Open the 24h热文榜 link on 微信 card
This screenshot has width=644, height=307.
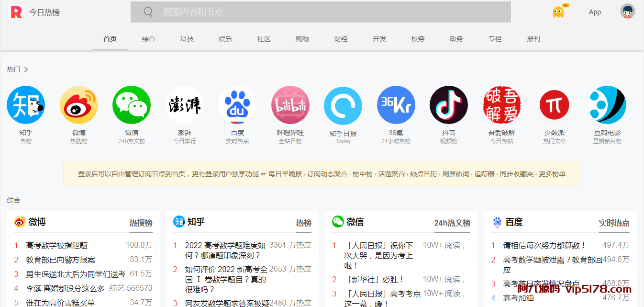(x=452, y=223)
